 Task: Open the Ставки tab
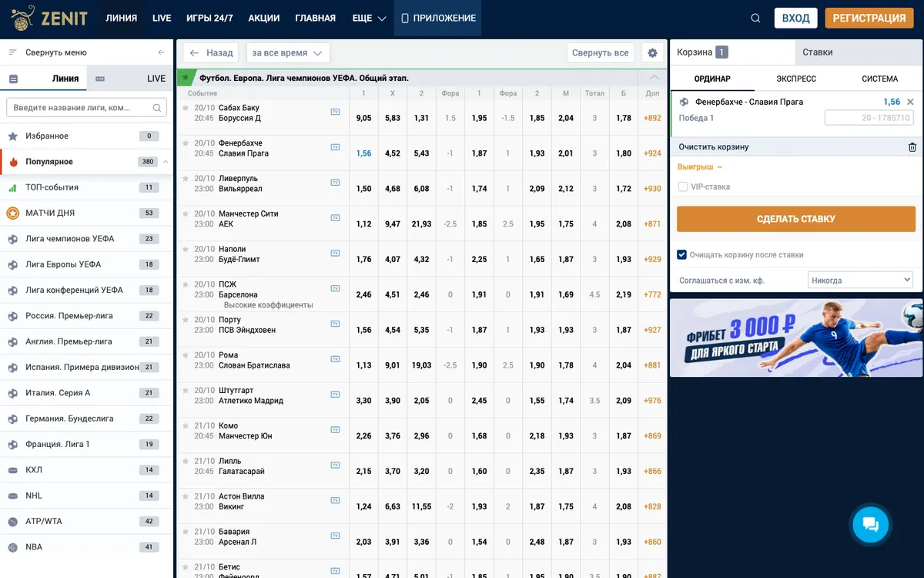859,52
